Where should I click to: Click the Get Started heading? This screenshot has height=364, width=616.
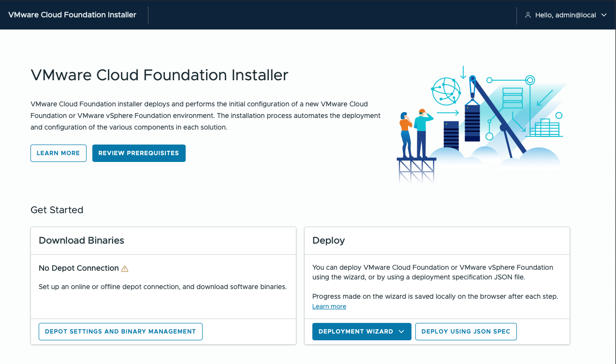tap(57, 210)
